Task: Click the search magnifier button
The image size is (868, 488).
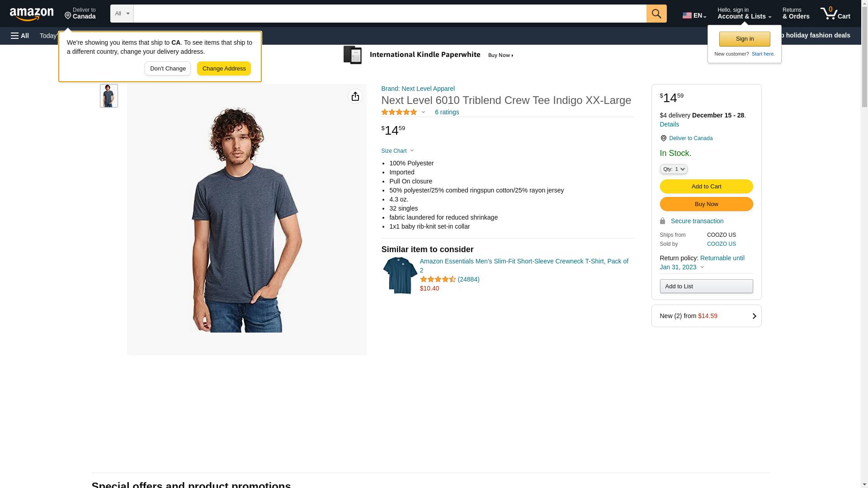Action: [656, 14]
